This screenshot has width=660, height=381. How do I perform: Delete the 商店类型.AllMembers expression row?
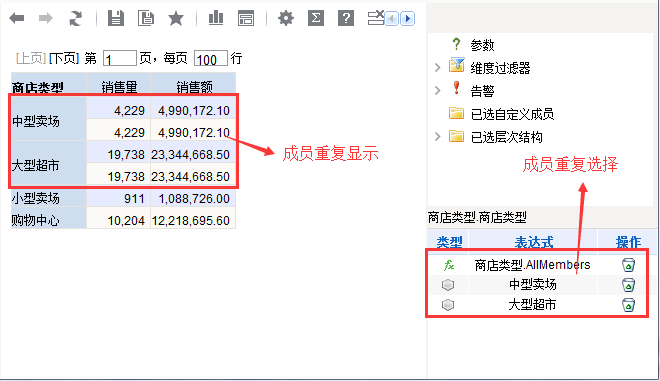tap(628, 265)
